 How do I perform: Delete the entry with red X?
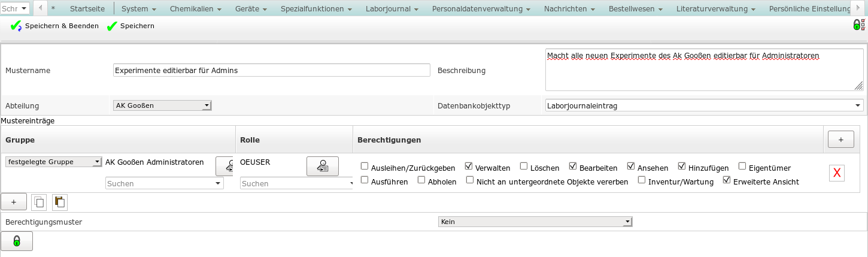[x=836, y=173]
